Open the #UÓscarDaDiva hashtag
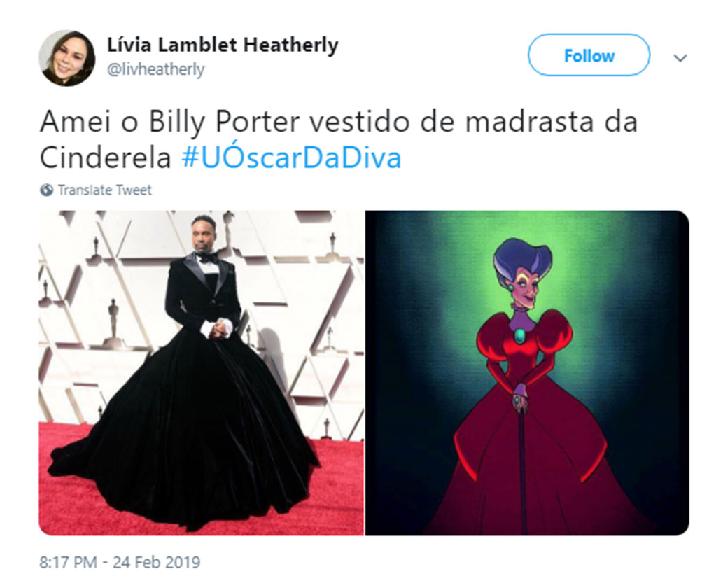This screenshot has width=728, height=581. point(291,157)
